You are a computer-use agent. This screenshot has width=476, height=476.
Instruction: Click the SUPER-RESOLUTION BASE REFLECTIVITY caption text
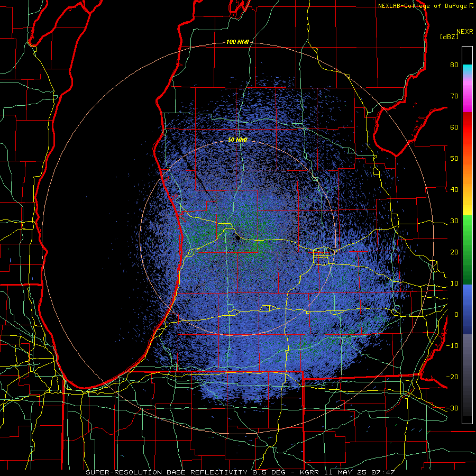[x=167, y=472]
